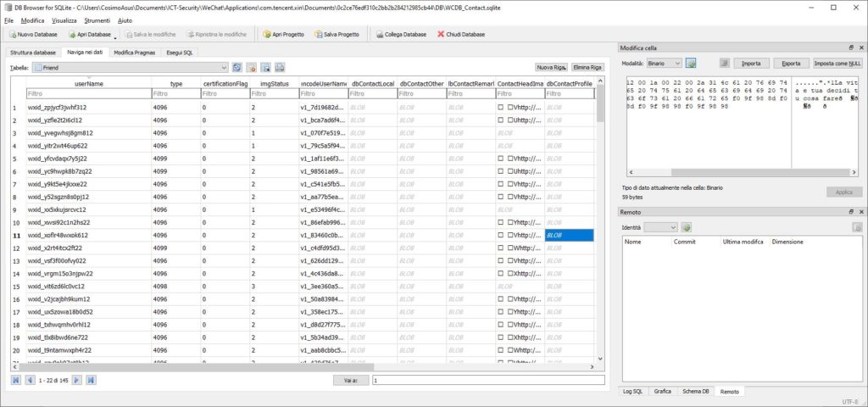Click the imgStatus filter field
Screen dimensions: 868x407
tap(274, 94)
